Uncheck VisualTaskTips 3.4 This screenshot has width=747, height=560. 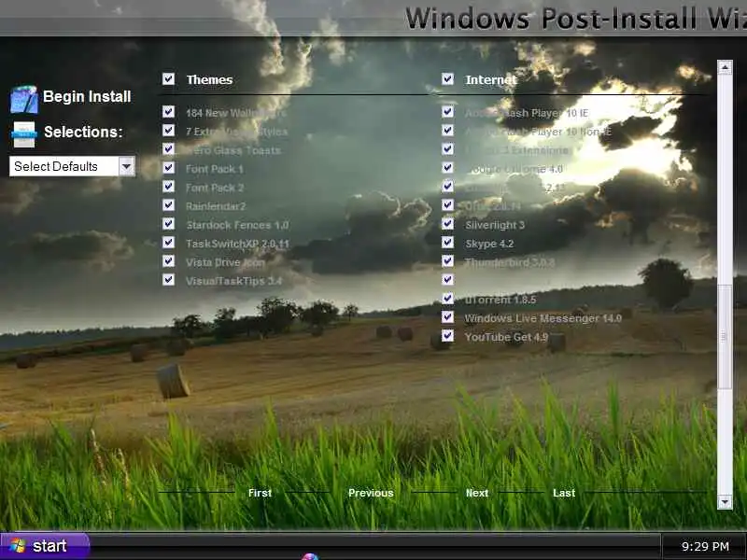click(x=168, y=279)
